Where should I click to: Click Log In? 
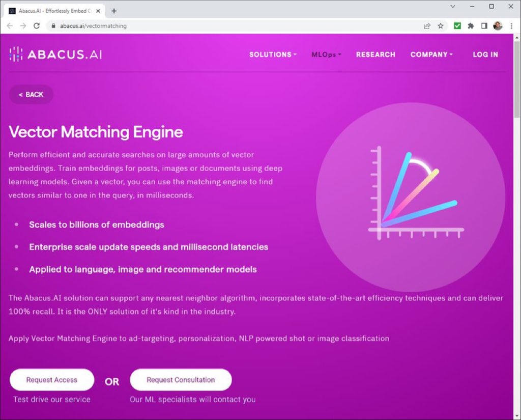(485, 54)
